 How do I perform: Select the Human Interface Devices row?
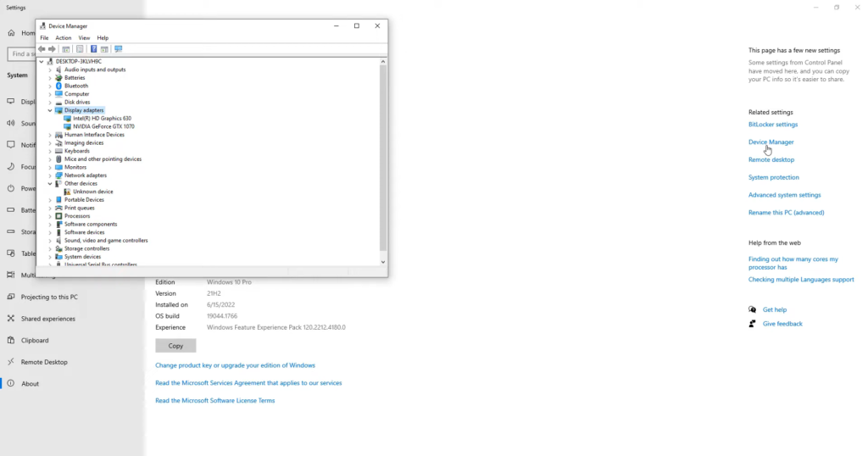click(x=95, y=135)
